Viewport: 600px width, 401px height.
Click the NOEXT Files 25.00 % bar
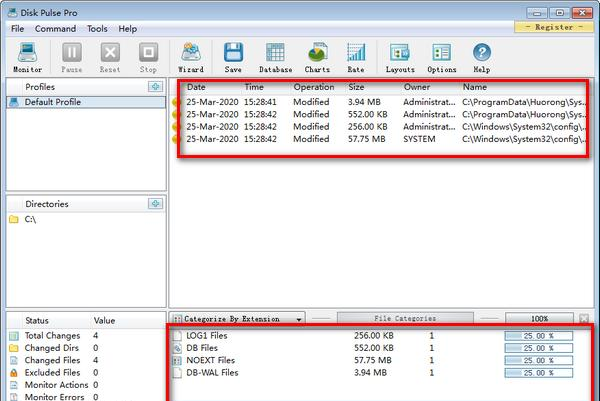(x=539, y=360)
